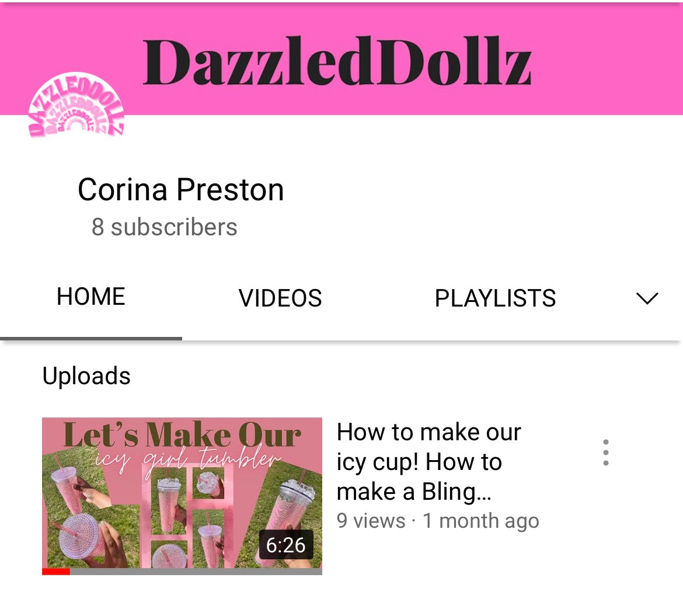The image size is (683, 616).
Task: Click the '1 month ago' upload date
Action: (x=481, y=521)
